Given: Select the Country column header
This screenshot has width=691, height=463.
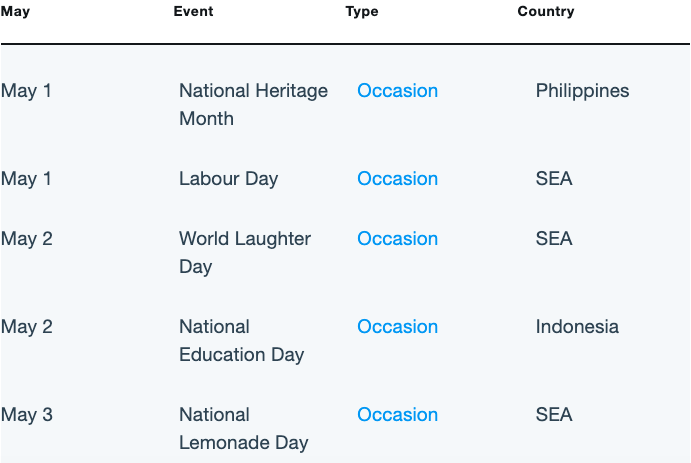Looking at the screenshot, I should click(546, 11).
